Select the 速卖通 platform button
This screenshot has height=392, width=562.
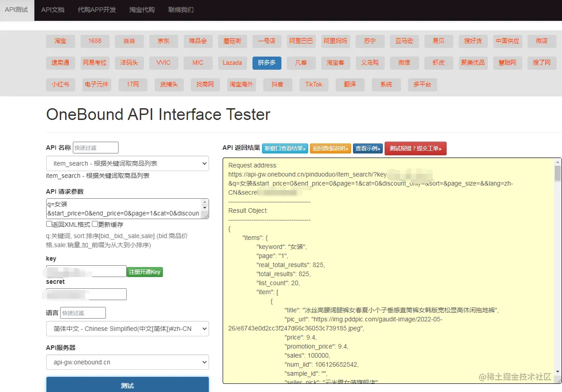[61, 63]
